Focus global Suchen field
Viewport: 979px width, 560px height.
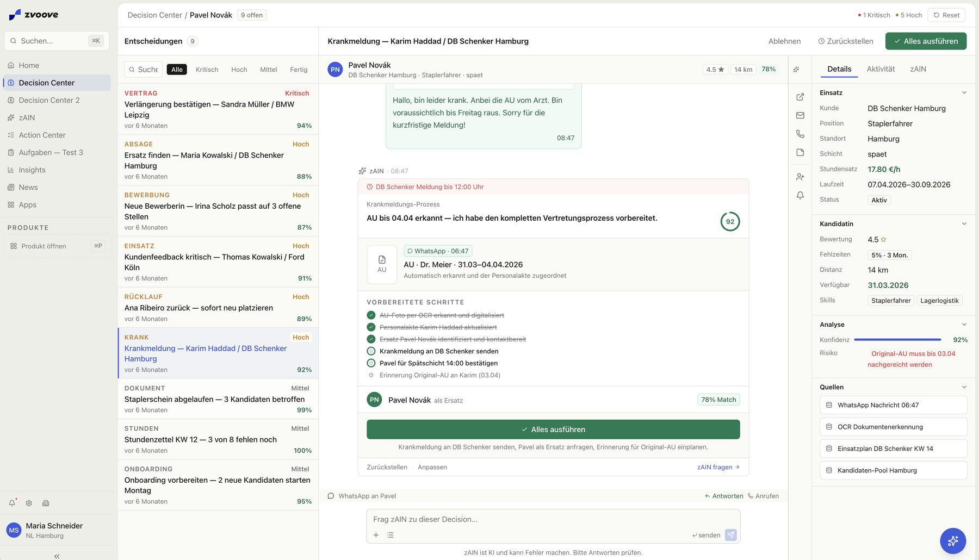57,41
